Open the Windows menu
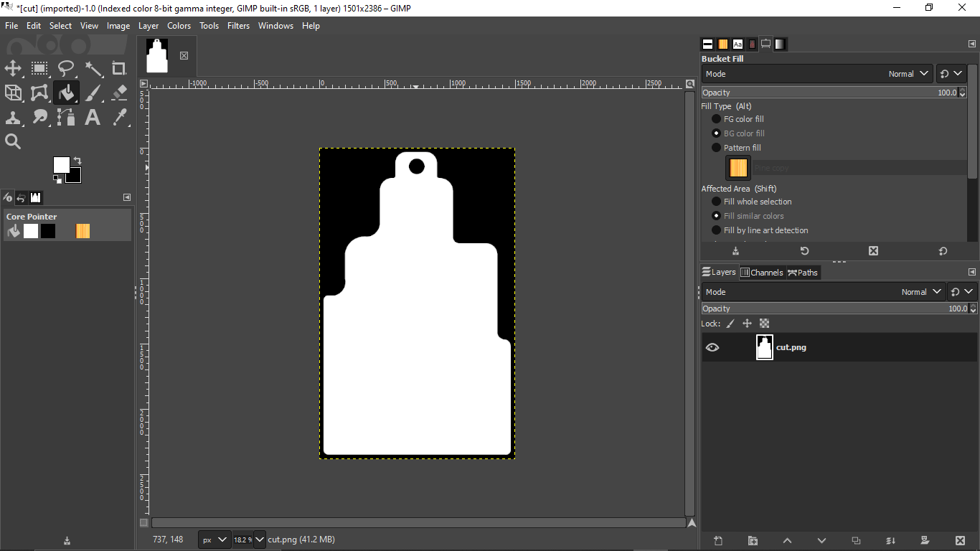The width and height of the screenshot is (980, 551). [275, 26]
